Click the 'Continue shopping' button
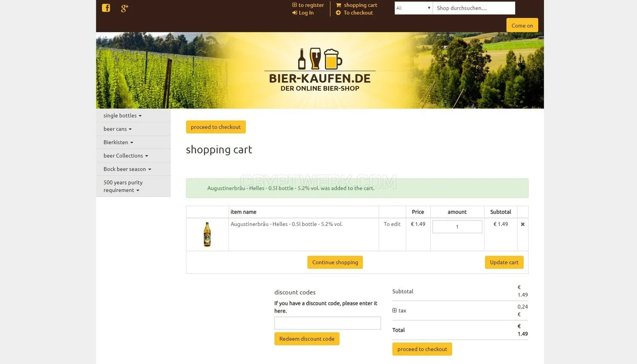The image size is (637, 364). tap(335, 262)
